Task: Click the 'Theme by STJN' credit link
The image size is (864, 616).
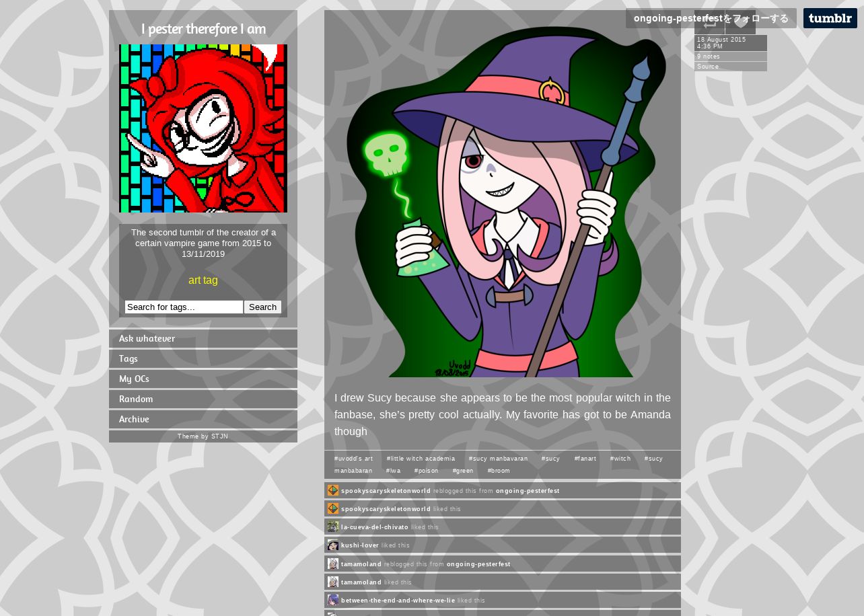Action: [203, 436]
